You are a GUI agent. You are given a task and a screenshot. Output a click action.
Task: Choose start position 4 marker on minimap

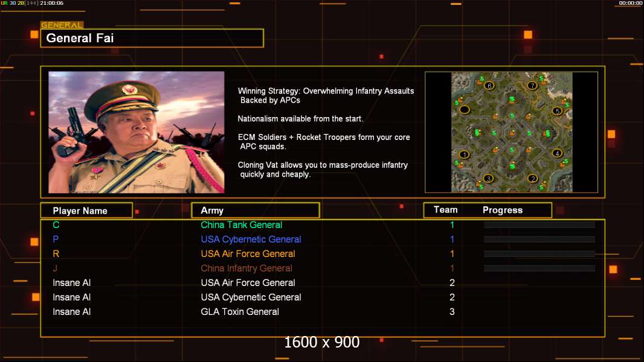tap(557, 153)
